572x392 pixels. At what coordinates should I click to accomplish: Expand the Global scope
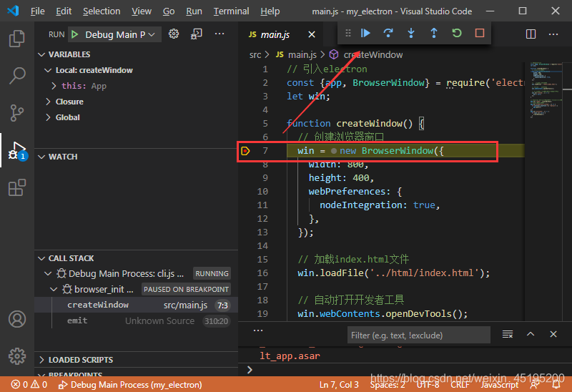[48, 117]
